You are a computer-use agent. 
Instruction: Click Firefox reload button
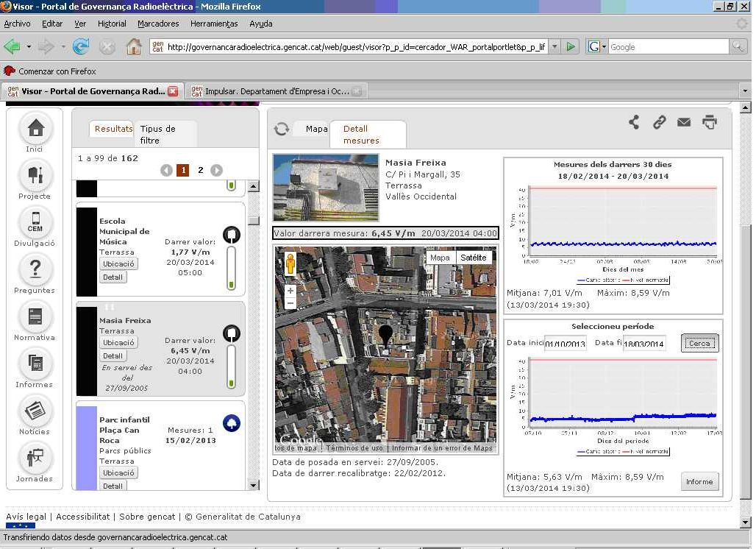81,47
